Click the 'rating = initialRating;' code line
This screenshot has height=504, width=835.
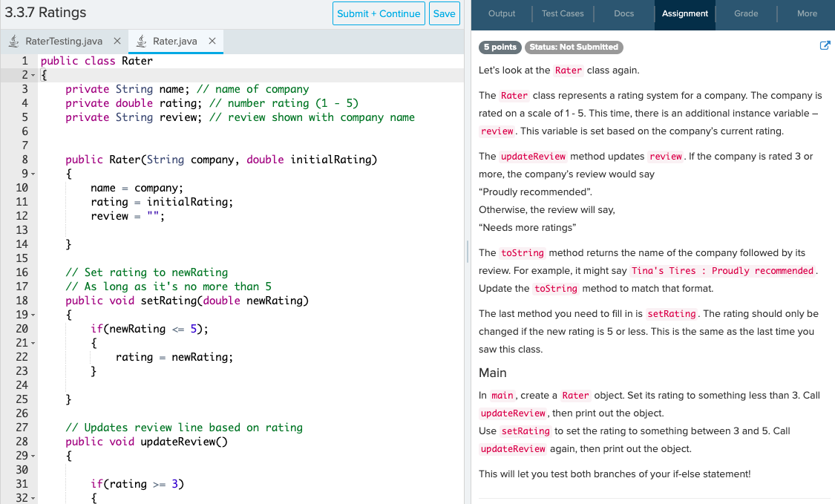click(x=162, y=202)
